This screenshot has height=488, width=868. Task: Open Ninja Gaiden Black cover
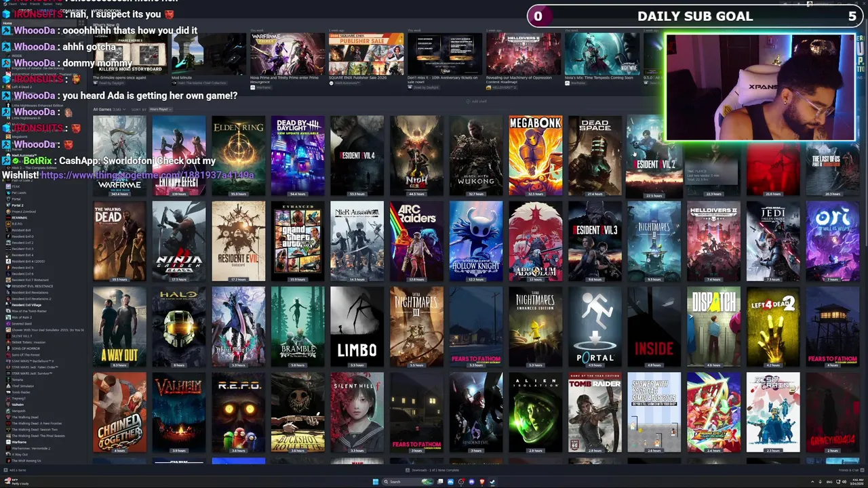(x=179, y=241)
